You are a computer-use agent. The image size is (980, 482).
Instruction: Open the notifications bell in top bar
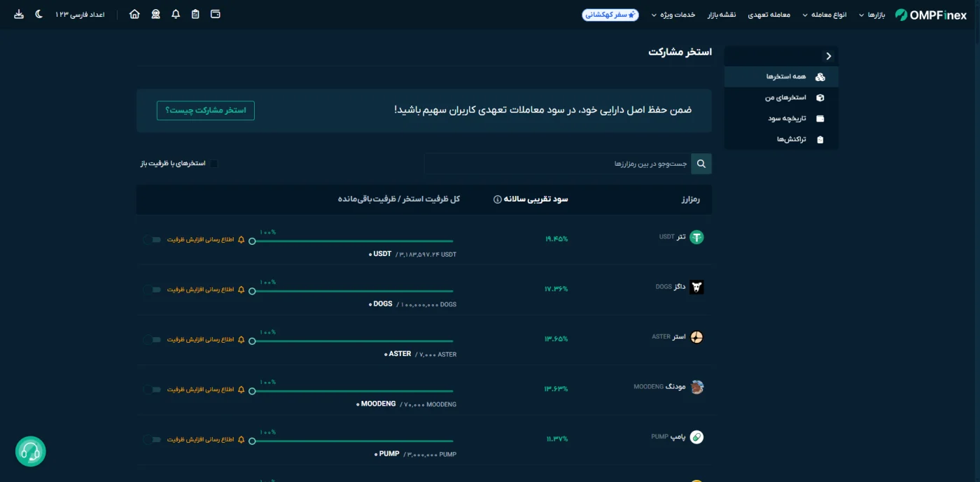click(176, 14)
